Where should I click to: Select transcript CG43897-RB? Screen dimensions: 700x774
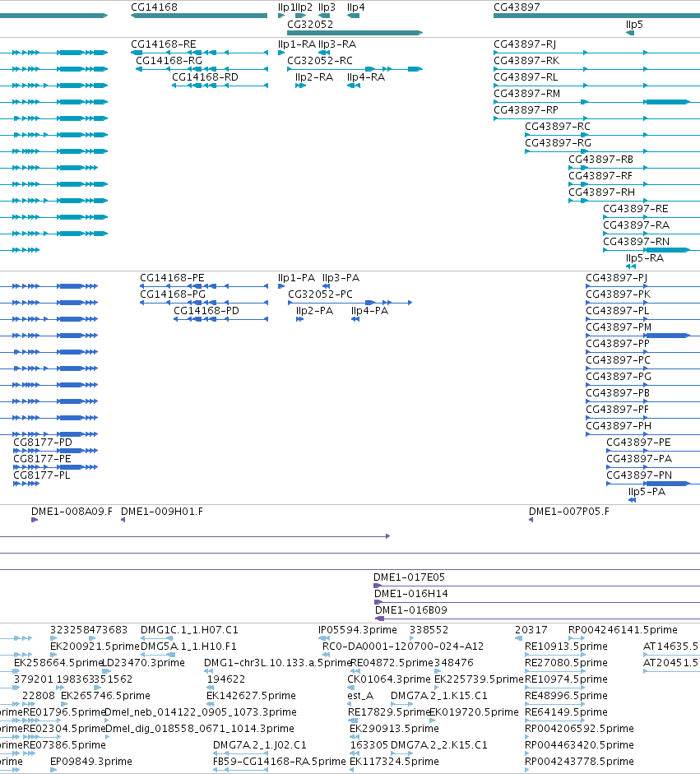click(x=634, y=168)
